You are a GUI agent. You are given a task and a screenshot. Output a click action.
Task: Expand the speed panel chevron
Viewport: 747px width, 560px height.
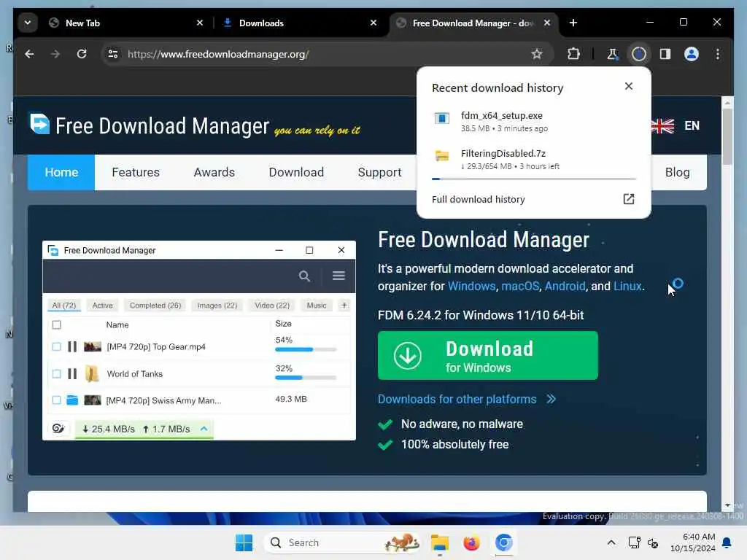(204, 429)
